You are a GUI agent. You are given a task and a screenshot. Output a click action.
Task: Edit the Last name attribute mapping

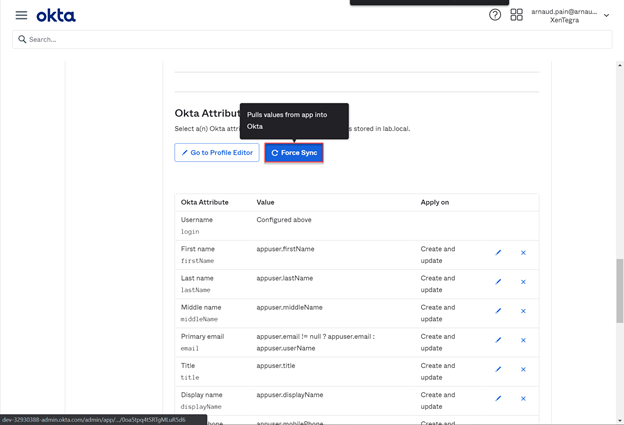499,282
